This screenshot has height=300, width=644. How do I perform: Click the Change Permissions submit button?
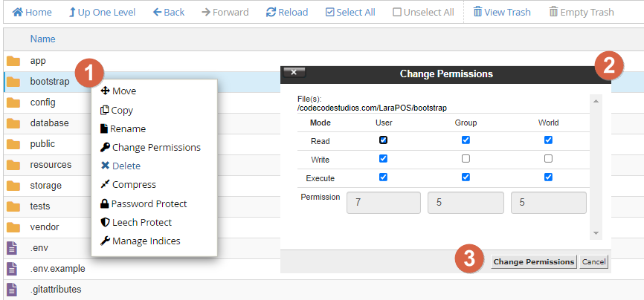[534, 261]
